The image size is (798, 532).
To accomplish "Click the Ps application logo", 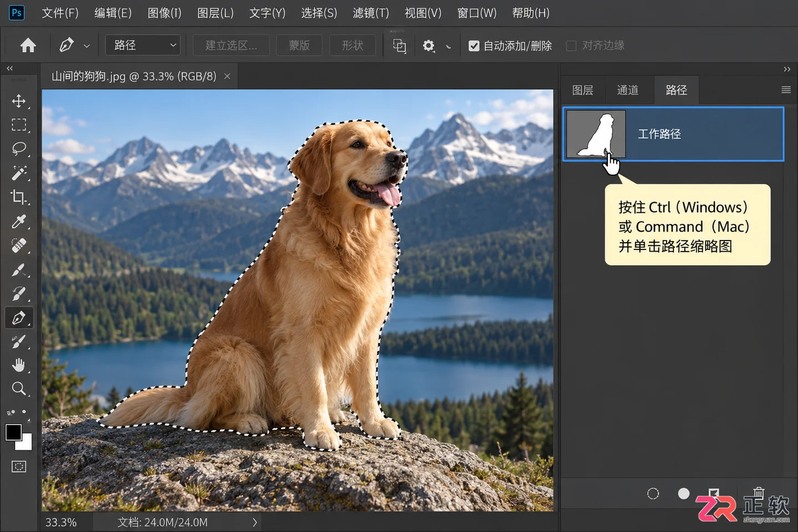I will pos(17,12).
